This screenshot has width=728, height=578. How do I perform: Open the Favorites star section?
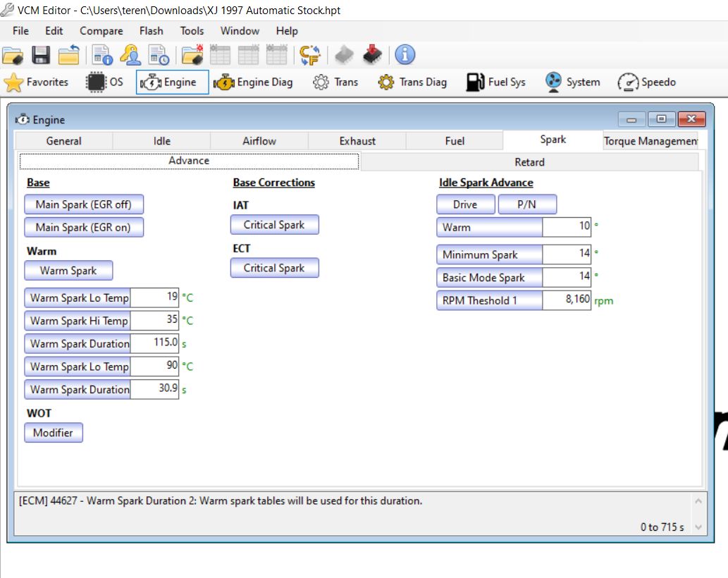point(37,82)
